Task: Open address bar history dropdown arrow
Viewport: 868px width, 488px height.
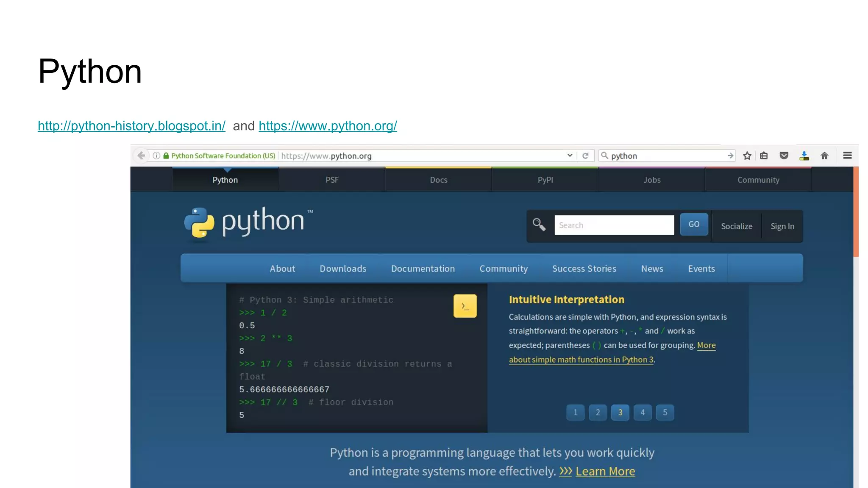Action: click(570, 155)
